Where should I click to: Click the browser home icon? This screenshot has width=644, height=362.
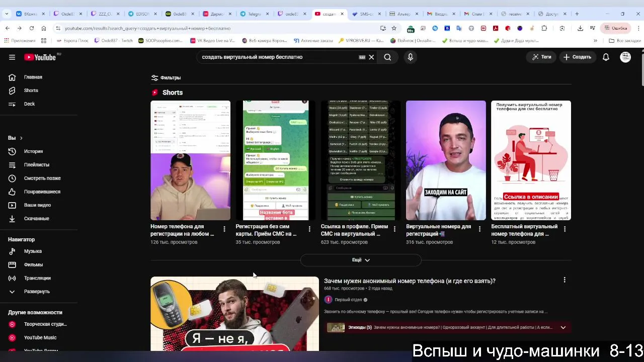pos(44,28)
